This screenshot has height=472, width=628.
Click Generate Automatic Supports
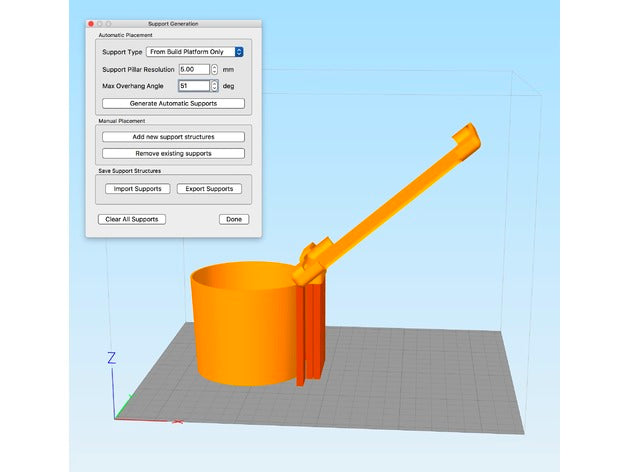click(173, 103)
